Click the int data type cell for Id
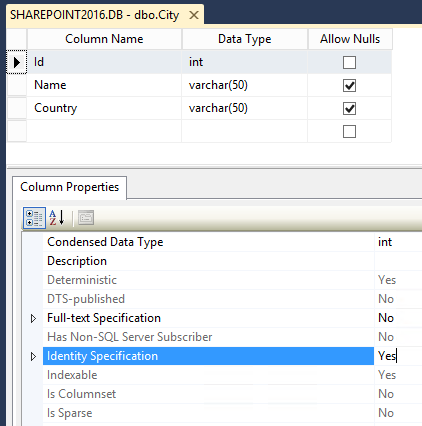 [x=244, y=62]
